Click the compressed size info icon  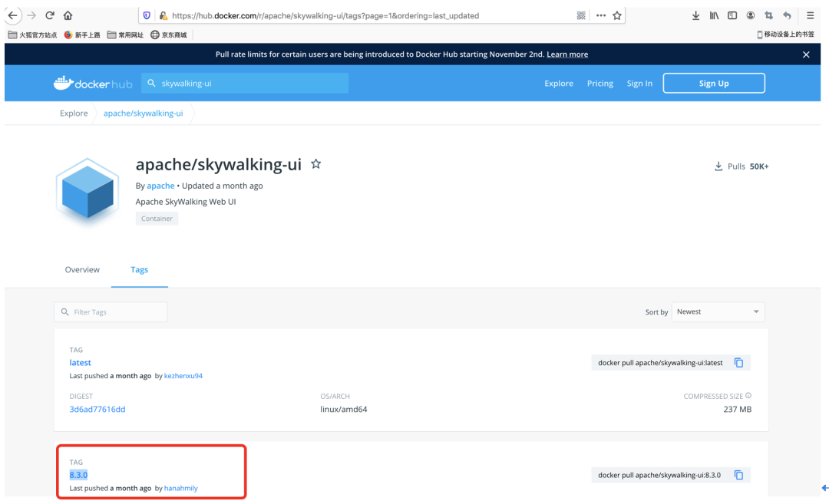[748, 395]
